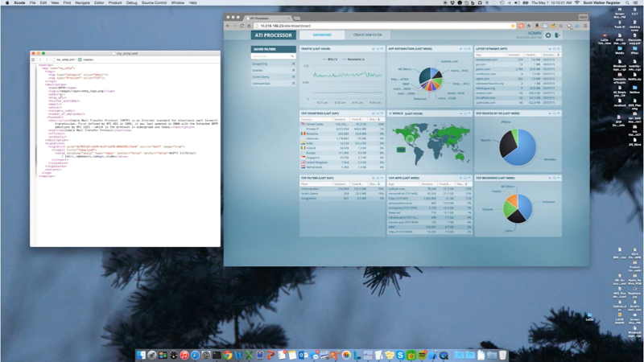Open Terminal from the Dock

(x=217, y=356)
